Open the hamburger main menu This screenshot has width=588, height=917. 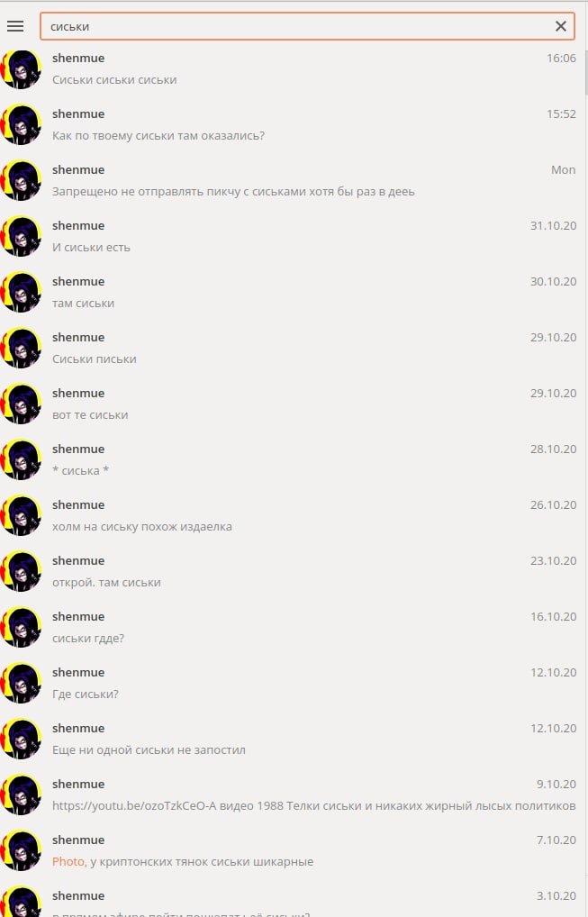(x=15, y=26)
